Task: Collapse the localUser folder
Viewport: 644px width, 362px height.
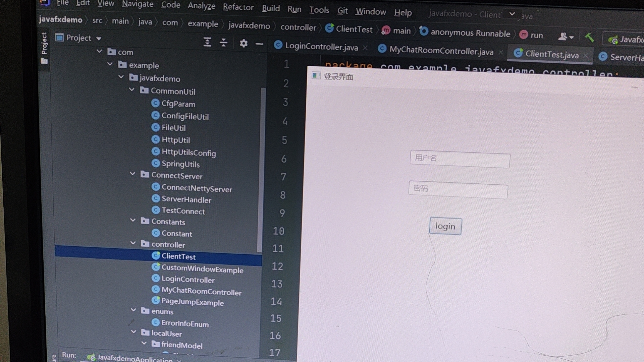Action: 133,332
